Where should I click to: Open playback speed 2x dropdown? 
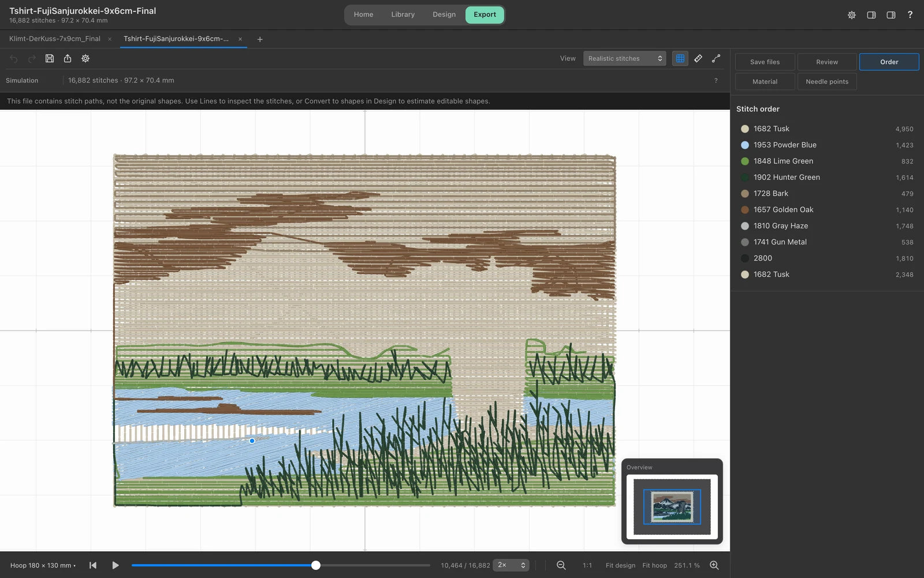(x=511, y=565)
